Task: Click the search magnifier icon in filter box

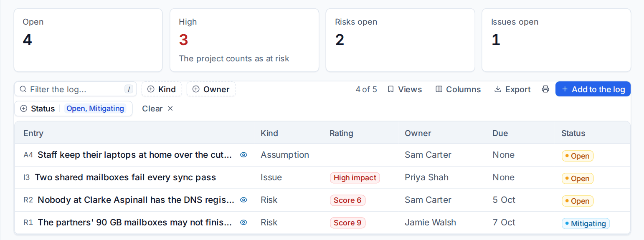Action: [23, 89]
